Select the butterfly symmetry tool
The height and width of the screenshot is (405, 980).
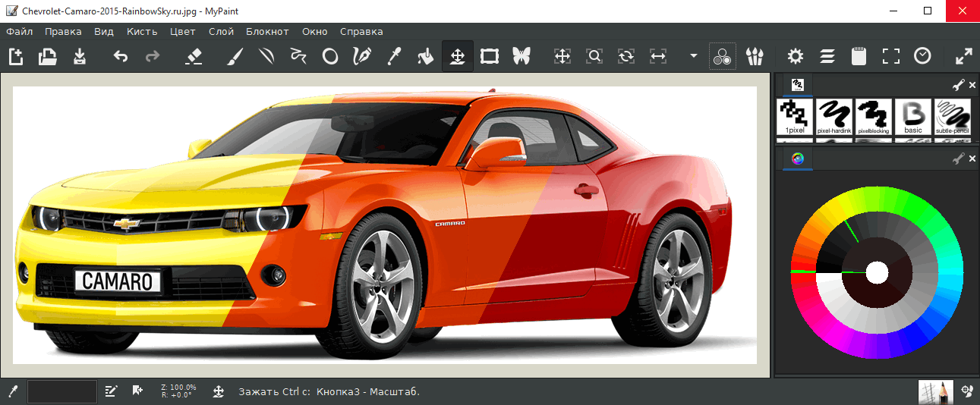[522, 56]
